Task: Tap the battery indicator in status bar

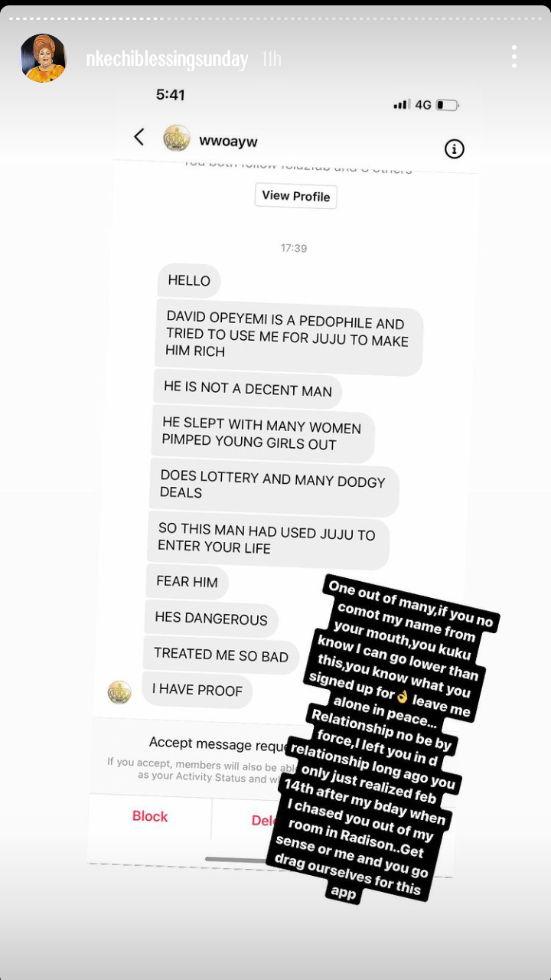Action: 447,105
